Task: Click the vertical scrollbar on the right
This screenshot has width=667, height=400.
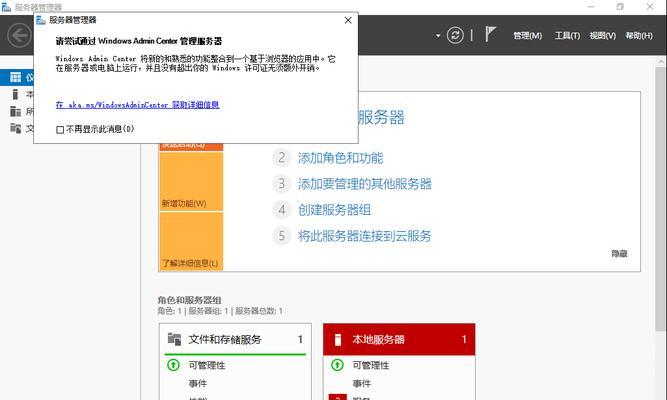Action: (x=661, y=198)
